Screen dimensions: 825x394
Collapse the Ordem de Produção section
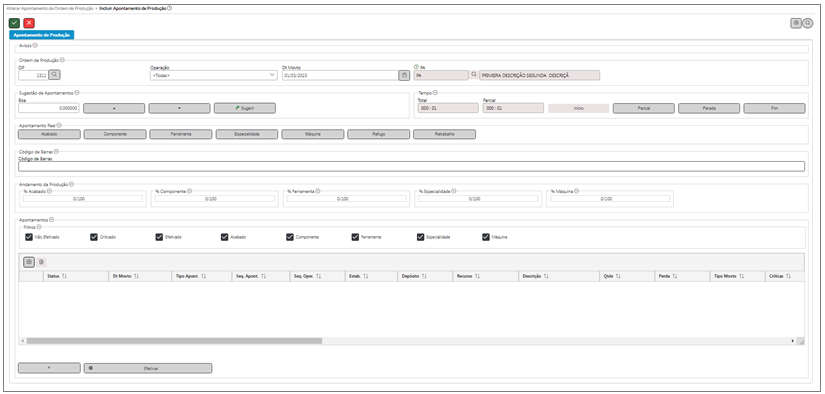pos(63,60)
